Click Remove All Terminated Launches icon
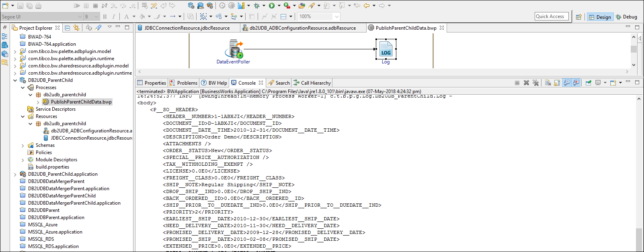The height and width of the screenshot is (252, 644). point(535,83)
